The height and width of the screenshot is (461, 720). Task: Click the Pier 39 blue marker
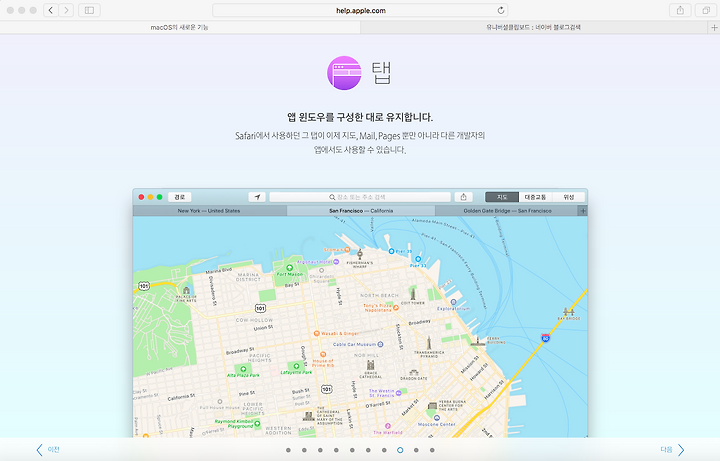coord(391,251)
